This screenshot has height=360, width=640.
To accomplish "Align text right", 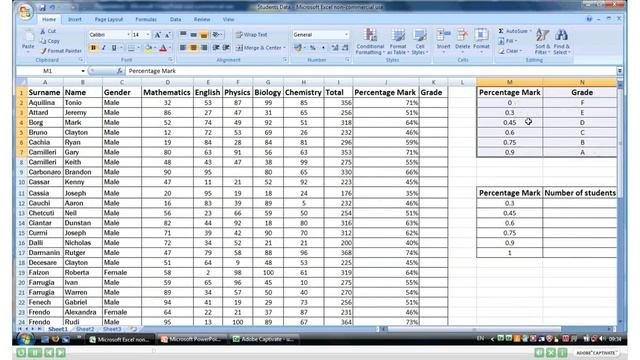I will click(204, 48).
